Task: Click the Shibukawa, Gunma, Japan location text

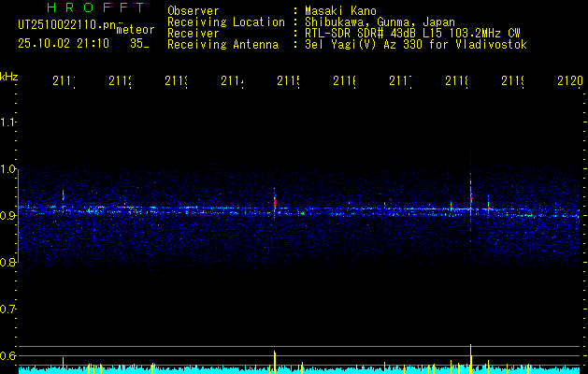Action: pos(380,22)
